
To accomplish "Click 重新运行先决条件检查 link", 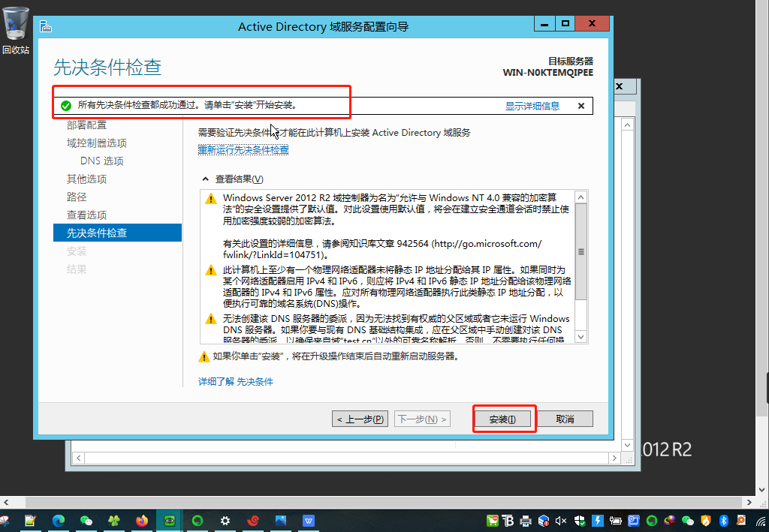I will [243, 150].
